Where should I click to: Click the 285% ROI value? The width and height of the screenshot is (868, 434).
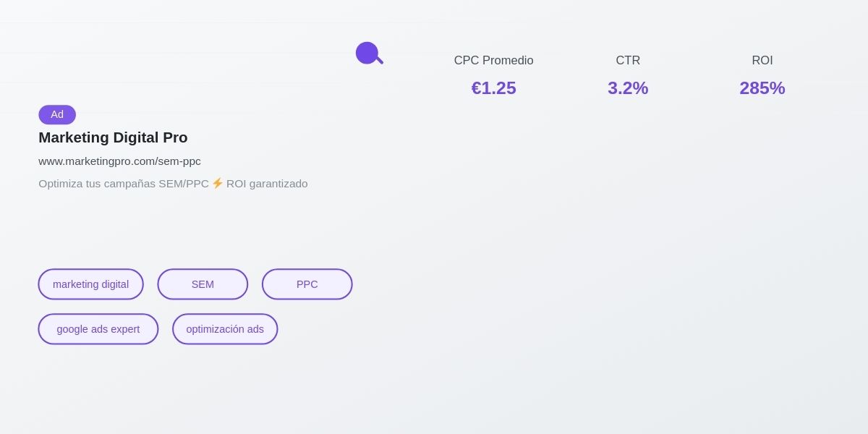762,88
